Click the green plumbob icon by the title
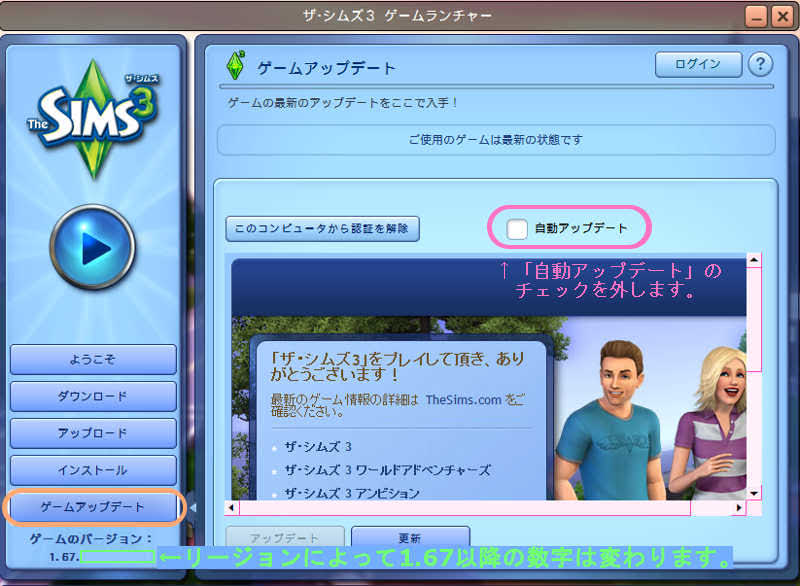Image resolution: width=800 pixels, height=586 pixels. 235,65
